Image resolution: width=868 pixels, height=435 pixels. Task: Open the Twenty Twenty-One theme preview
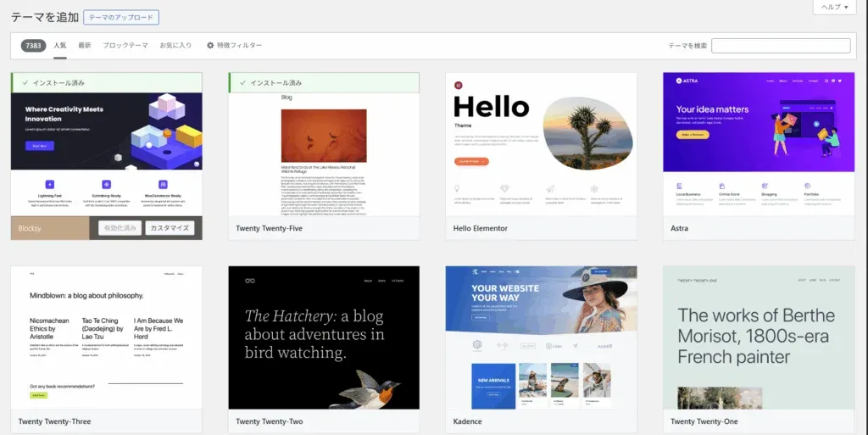759,337
